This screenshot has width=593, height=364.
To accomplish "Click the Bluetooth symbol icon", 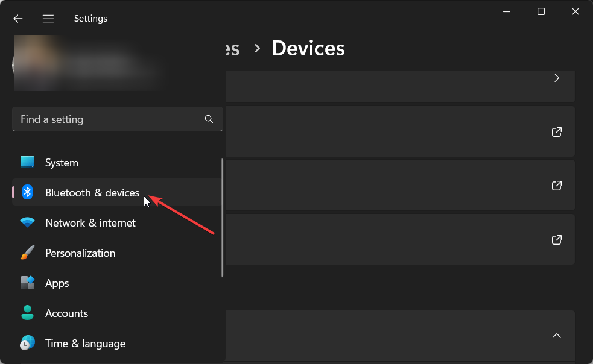I will click(x=27, y=192).
